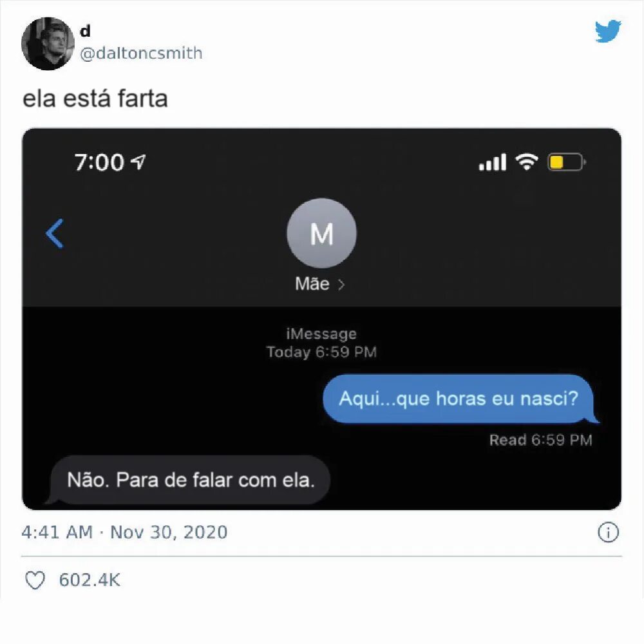
Task: Click the 'ela está farta' tweet text
Action: click(95, 99)
